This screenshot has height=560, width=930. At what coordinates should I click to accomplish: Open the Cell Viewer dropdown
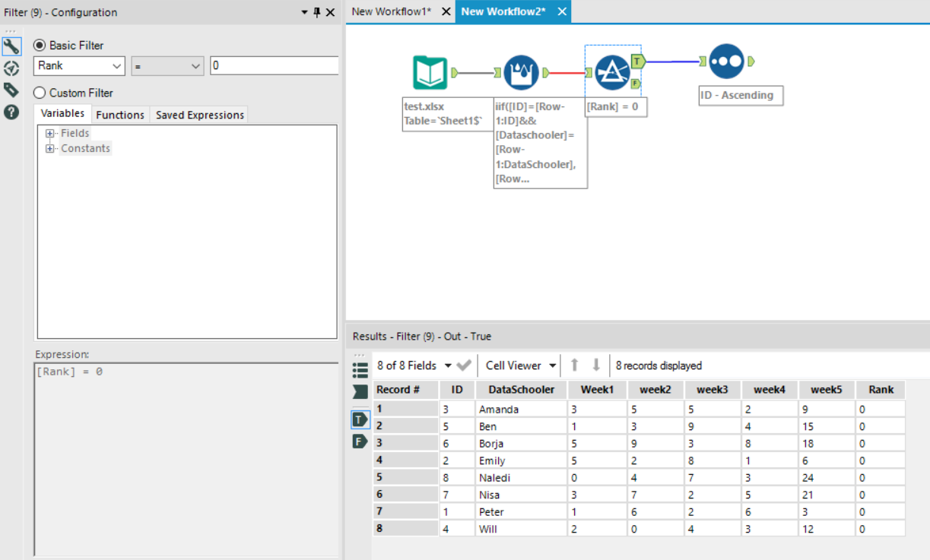click(x=520, y=365)
